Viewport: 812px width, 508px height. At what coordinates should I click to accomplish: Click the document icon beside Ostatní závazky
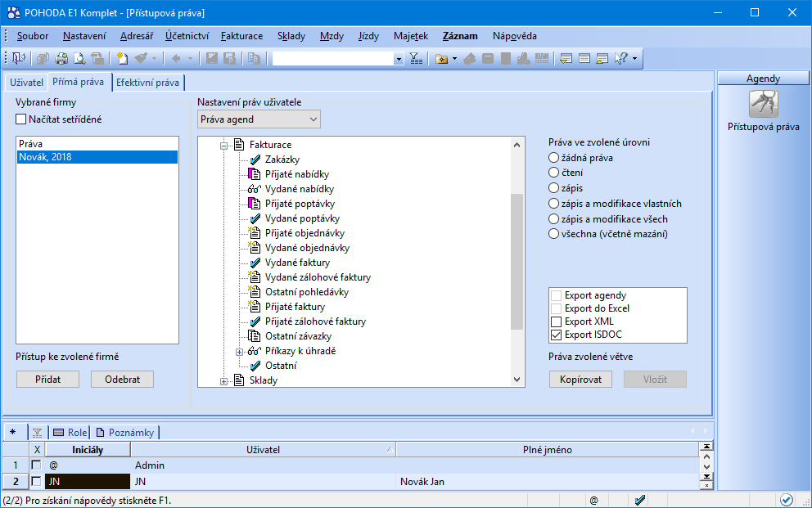point(254,335)
